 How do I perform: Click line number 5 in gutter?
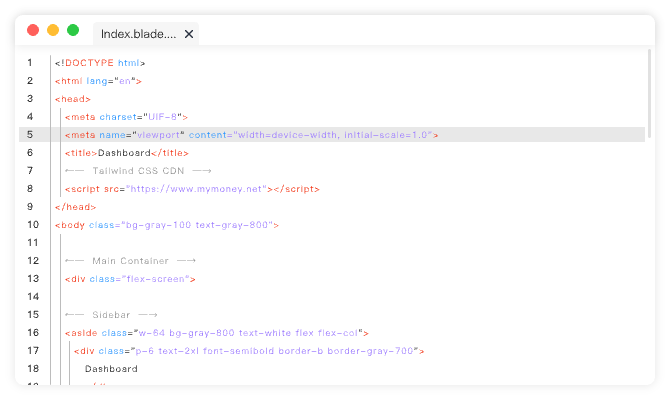pyautogui.click(x=30, y=135)
